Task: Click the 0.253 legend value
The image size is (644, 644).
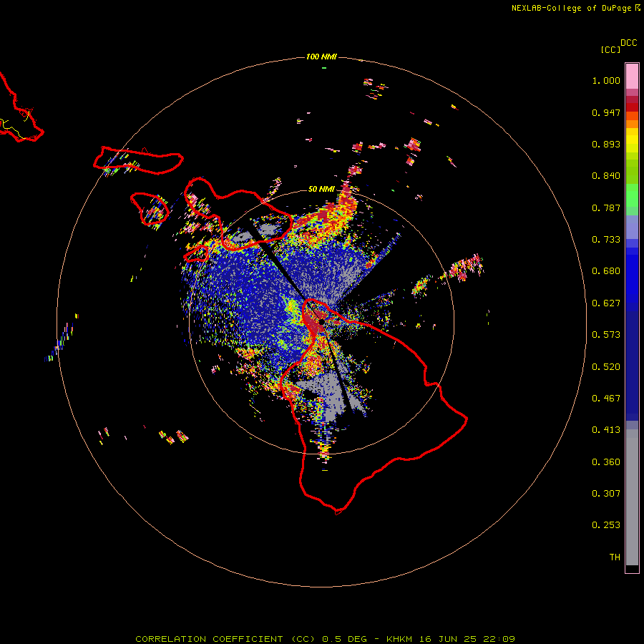Action: [x=606, y=525]
